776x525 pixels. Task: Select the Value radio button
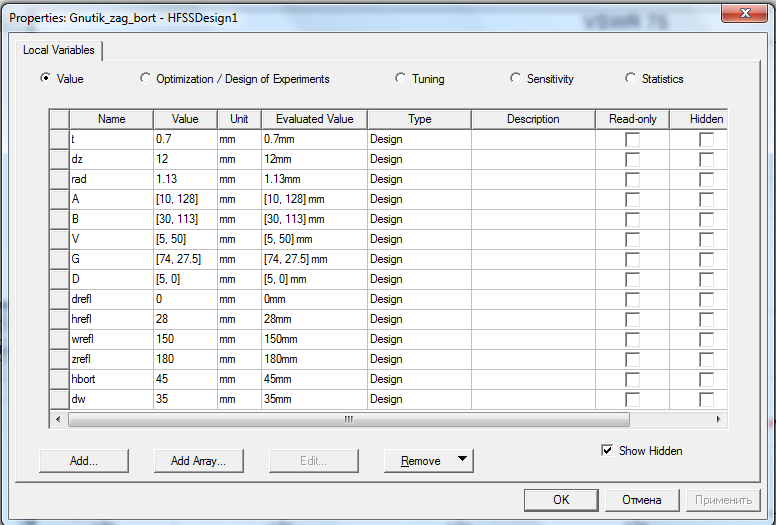(45, 78)
